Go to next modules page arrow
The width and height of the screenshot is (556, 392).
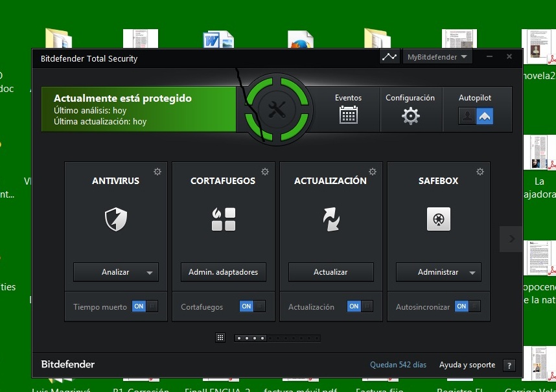[x=511, y=239]
